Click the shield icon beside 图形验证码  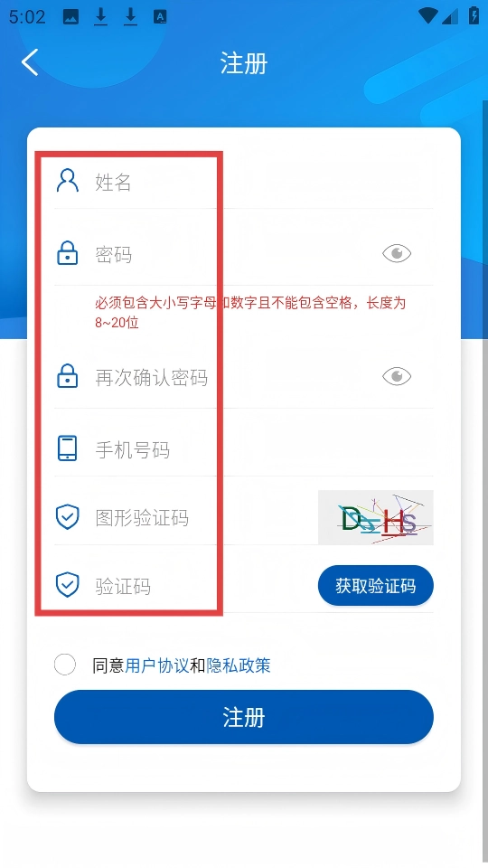pyautogui.click(x=68, y=517)
